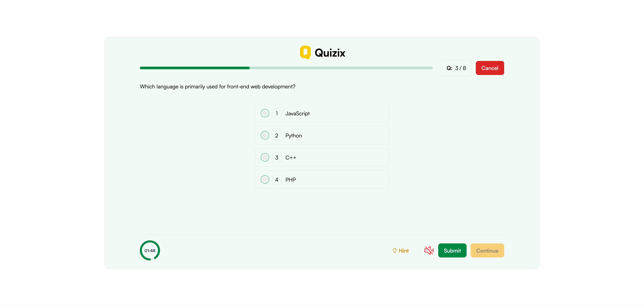Click the number 2 badge beside Python
644x306 pixels.
tap(277, 135)
